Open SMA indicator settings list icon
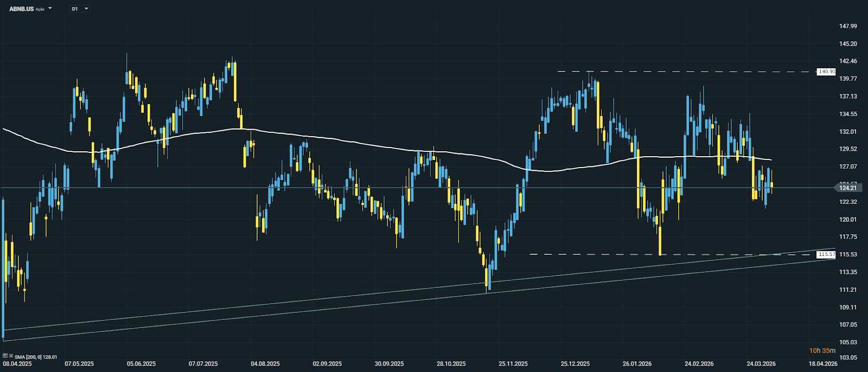The image size is (868, 372). click(5, 356)
